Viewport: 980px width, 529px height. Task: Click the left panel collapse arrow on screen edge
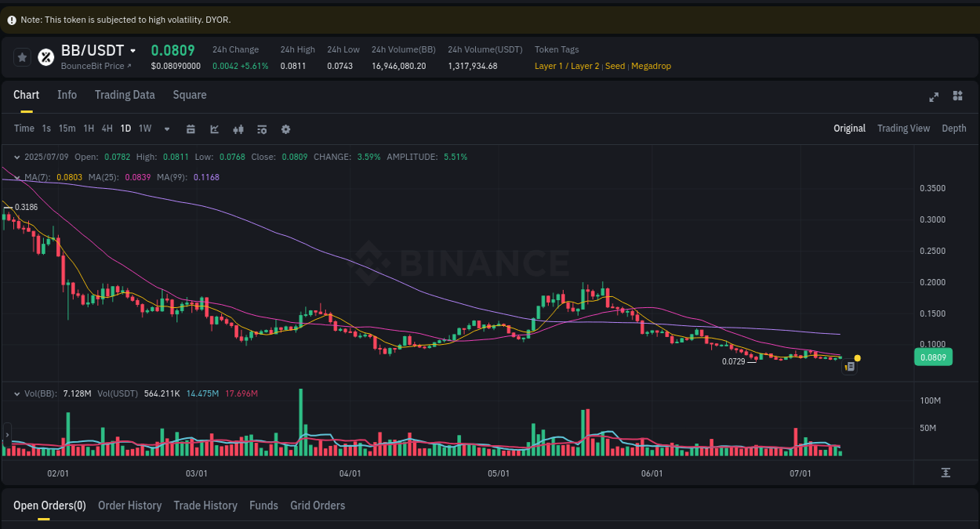tap(5, 433)
